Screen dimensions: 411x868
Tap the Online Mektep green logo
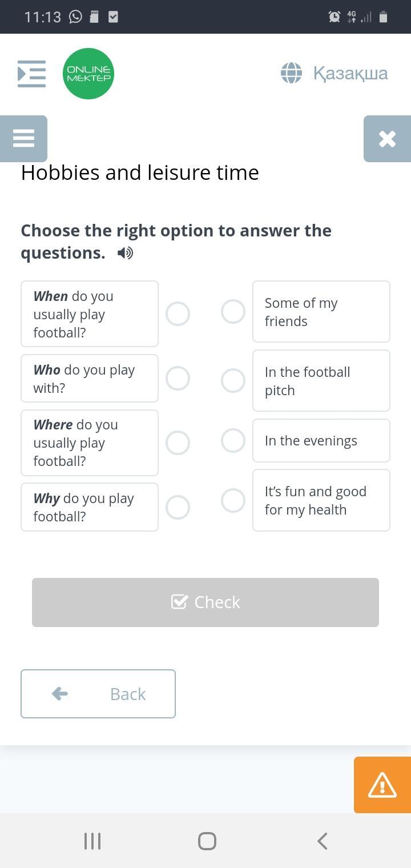[88, 74]
